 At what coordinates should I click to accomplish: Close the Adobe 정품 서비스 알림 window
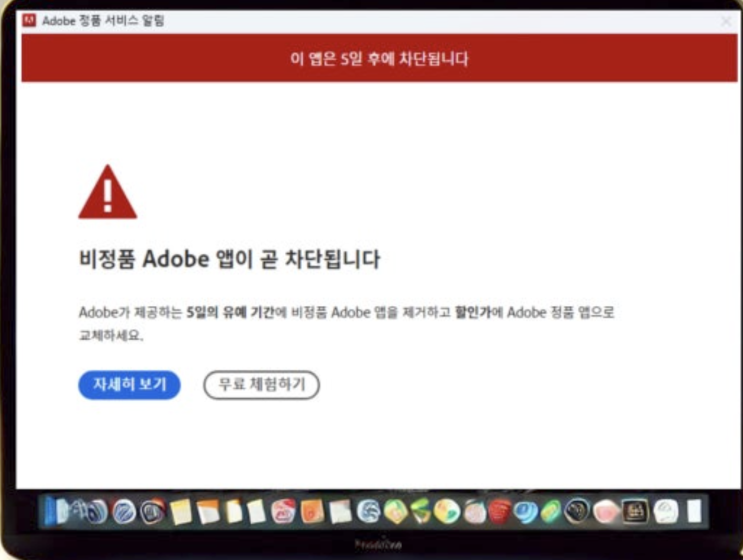tap(725, 21)
